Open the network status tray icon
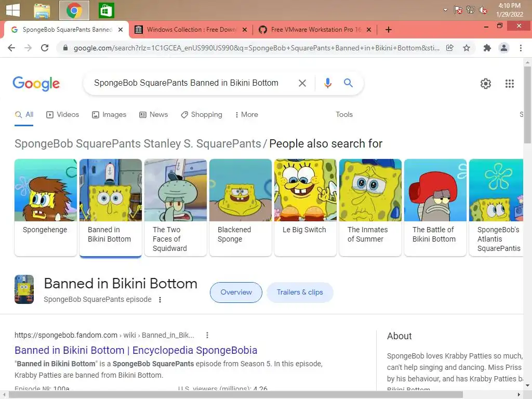The width and height of the screenshot is (532, 399). point(470,10)
